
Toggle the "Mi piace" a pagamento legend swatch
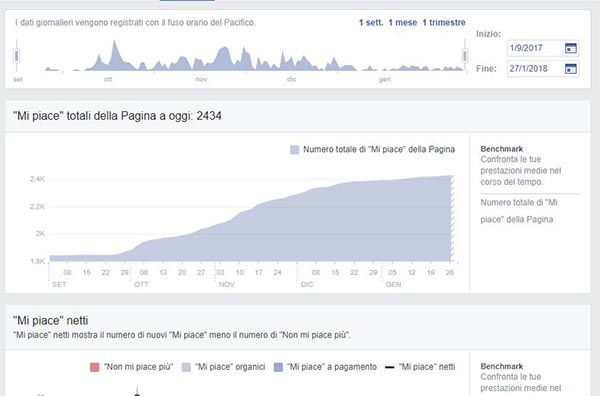tap(278, 367)
